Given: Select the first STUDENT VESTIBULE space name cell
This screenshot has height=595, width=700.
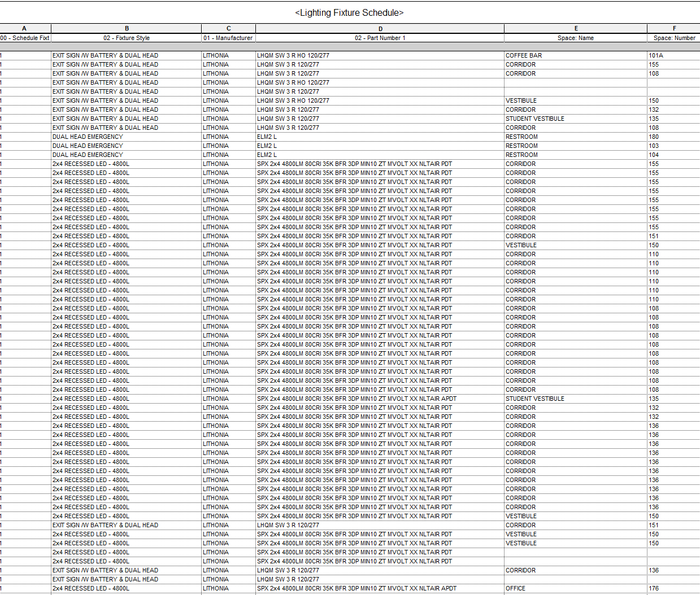Looking at the screenshot, I should 535,119.
